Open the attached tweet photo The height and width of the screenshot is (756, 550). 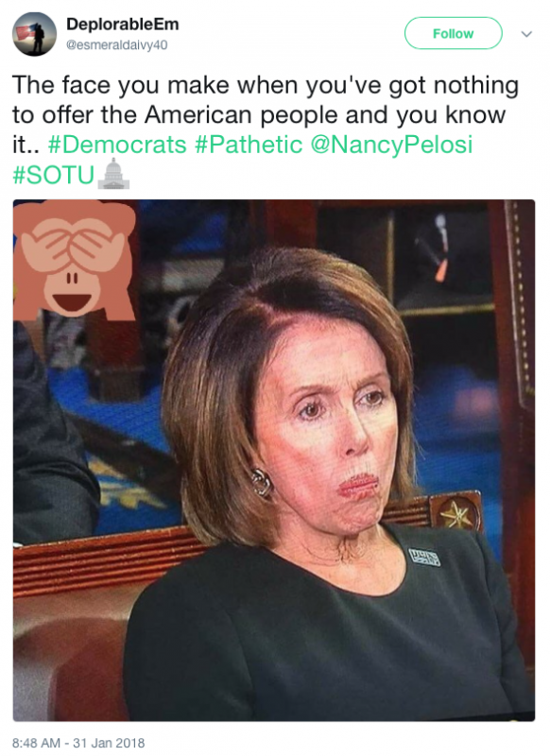coord(274,460)
